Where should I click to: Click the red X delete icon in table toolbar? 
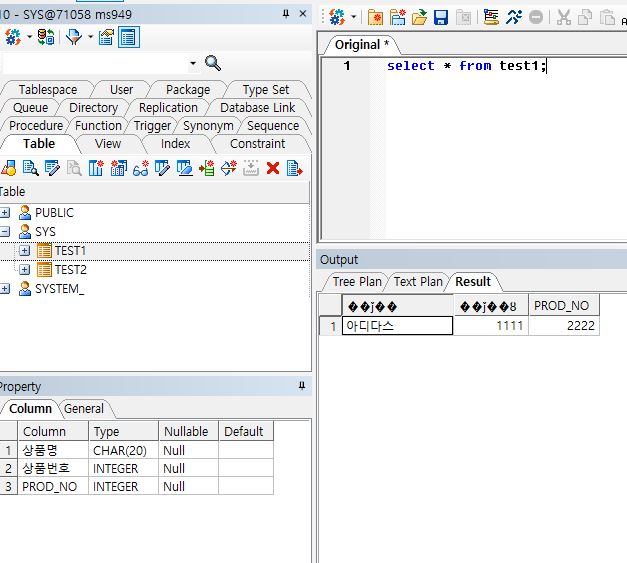(272, 169)
